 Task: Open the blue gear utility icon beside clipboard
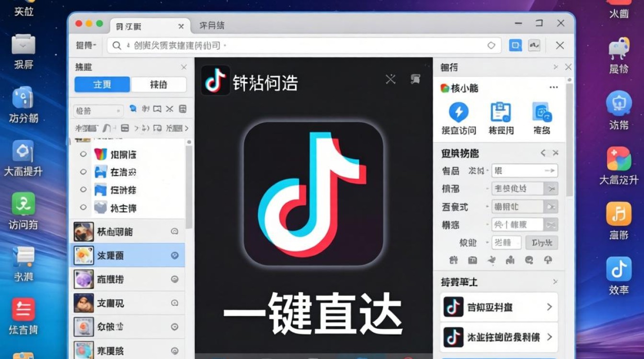point(542,111)
